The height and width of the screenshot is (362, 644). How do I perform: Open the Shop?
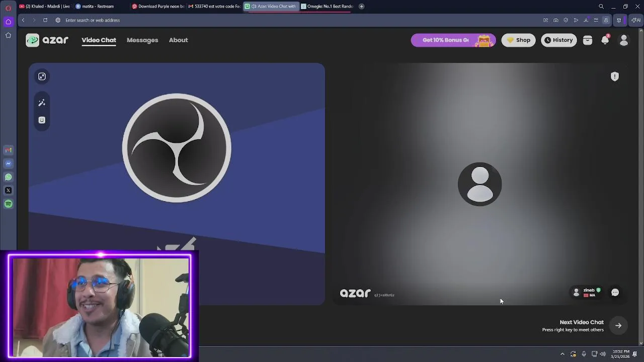(x=518, y=40)
